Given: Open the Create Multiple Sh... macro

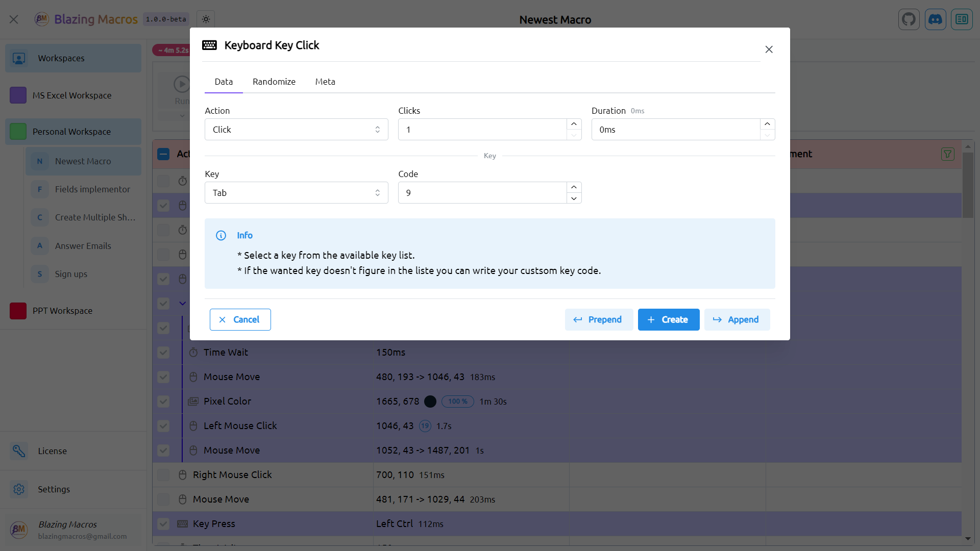Looking at the screenshot, I should click(x=83, y=217).
